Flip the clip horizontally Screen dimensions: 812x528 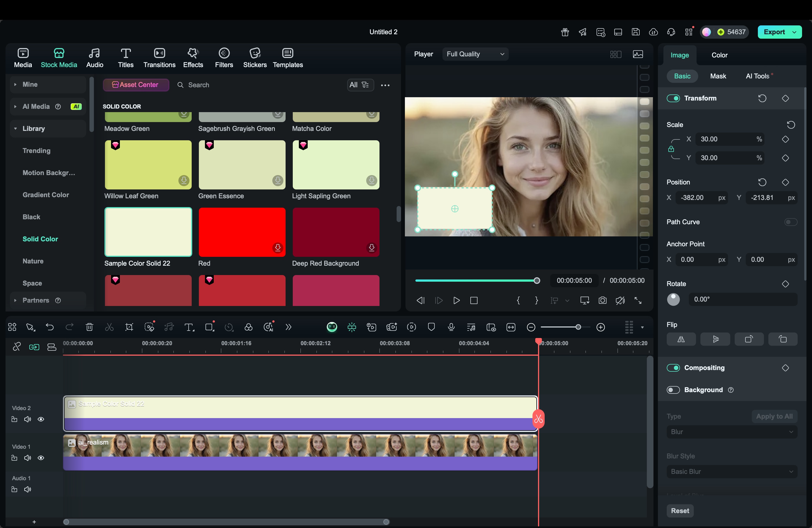click(681, 339)
